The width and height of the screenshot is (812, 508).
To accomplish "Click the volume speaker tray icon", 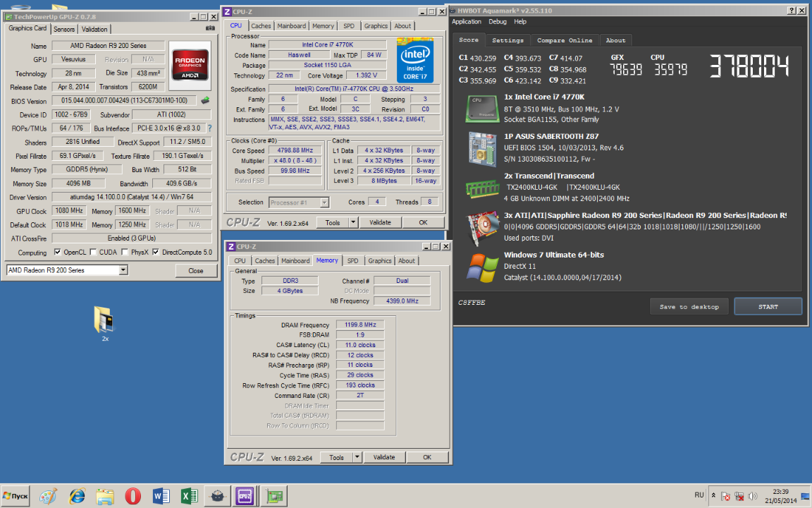I will coord(753,496).
